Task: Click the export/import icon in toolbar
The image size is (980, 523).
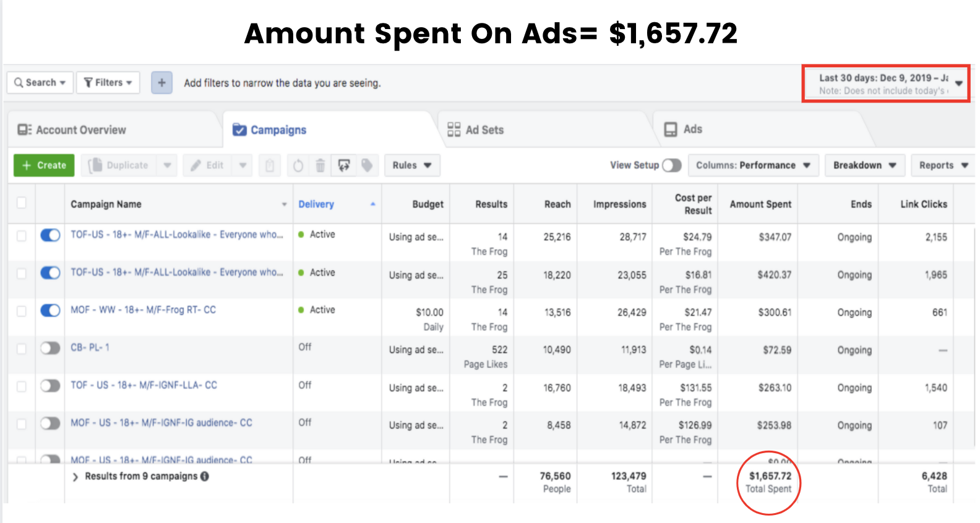Action: tap(344, 165)
